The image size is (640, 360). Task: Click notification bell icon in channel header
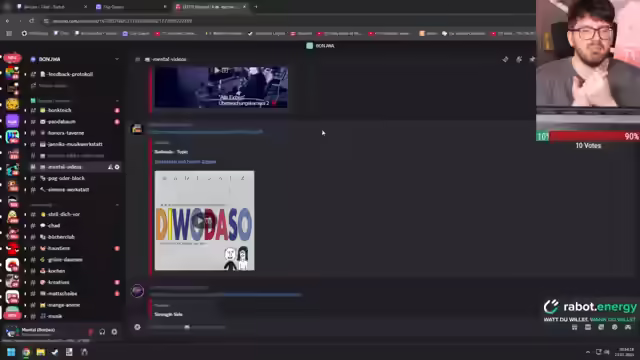(x=519, y=59)
